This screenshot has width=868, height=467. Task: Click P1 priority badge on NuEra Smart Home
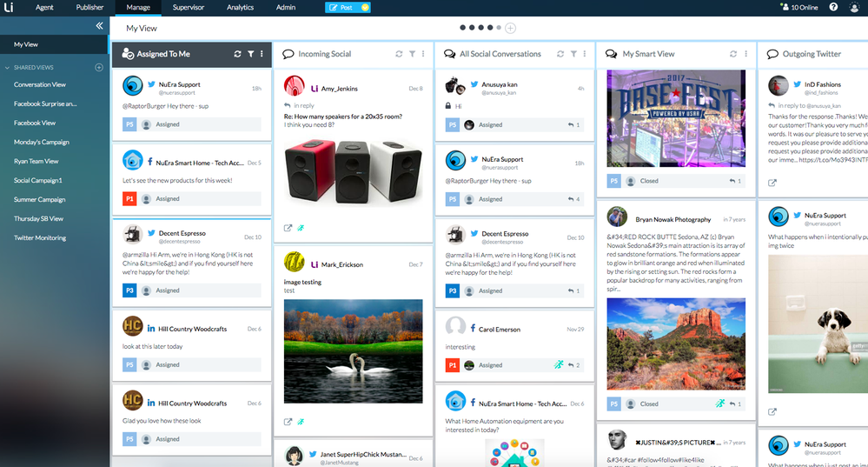pos(129,198)
